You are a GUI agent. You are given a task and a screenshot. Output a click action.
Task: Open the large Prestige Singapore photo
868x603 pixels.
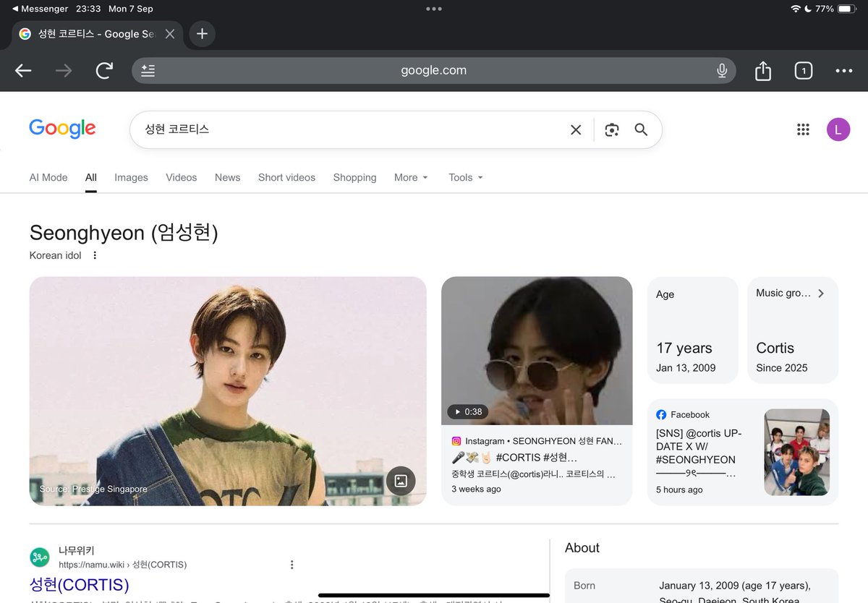[228, 391]
